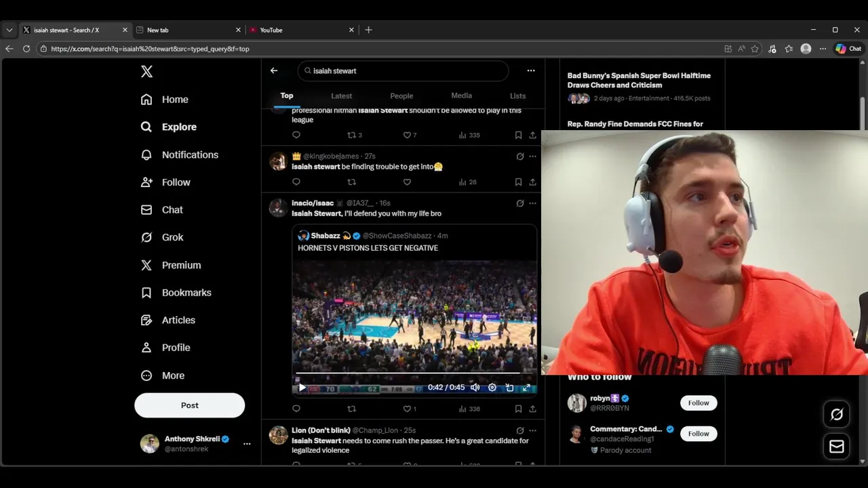Open Anthony Shkreli account options menu

pyautogui.click(x=247, y=444)
